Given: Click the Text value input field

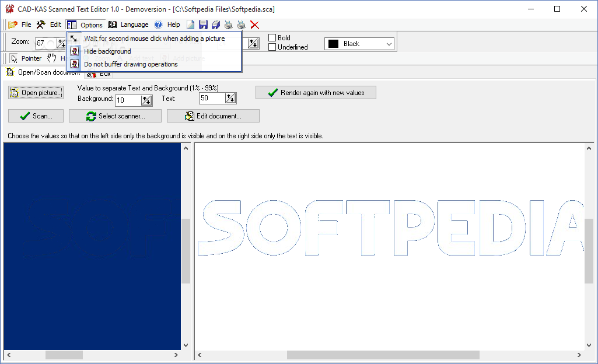Looking at the screenshot, I should coord(212,99).
